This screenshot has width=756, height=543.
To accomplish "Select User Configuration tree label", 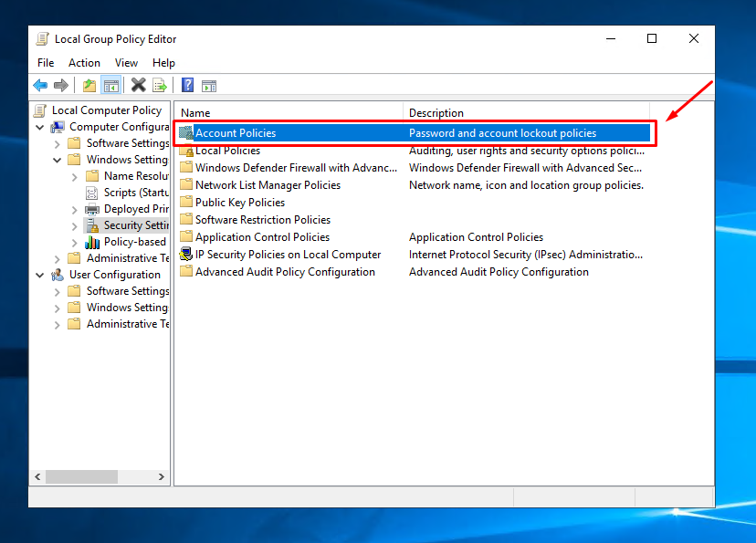I will [x=115, y=275].
